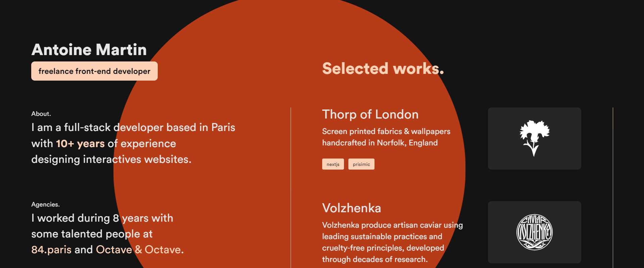Click the nextjs technology tag
Screen dimensions: 644x268
pos(333,164)
